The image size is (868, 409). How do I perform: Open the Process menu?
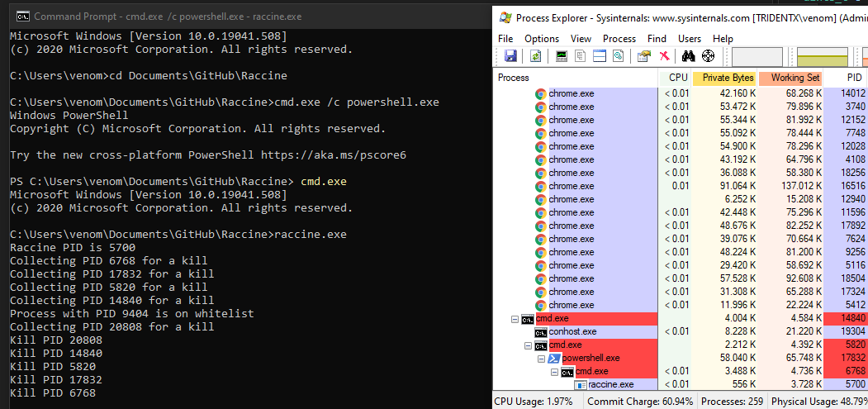[x=619, y=39]
